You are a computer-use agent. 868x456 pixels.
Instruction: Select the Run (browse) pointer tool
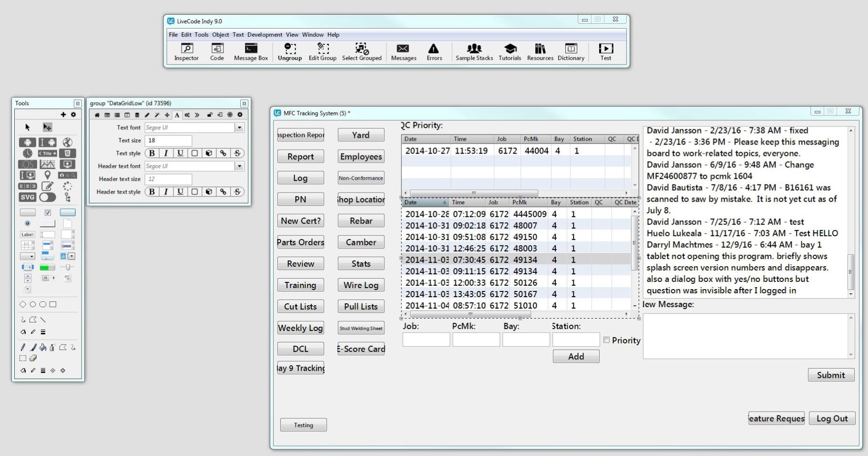(28, 127)
